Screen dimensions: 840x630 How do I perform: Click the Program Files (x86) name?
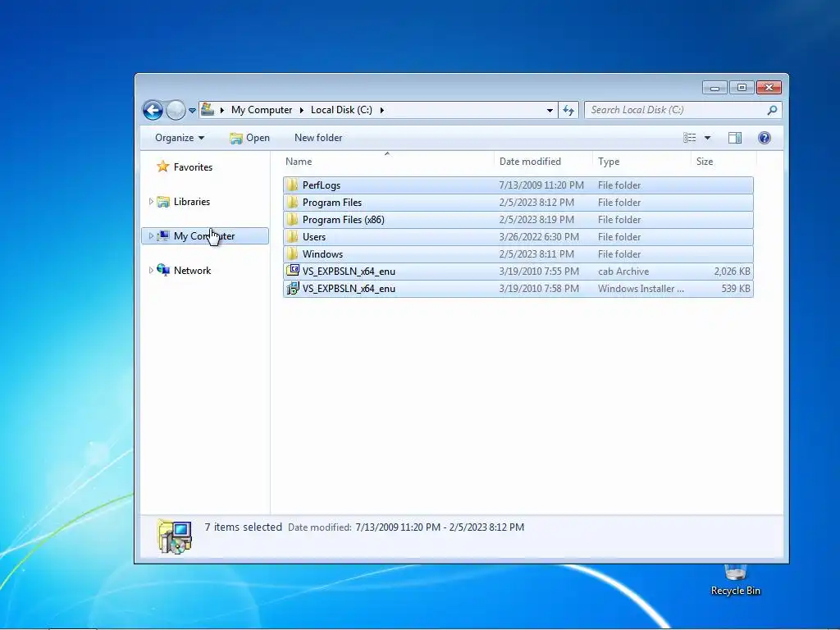coord(344,220)
